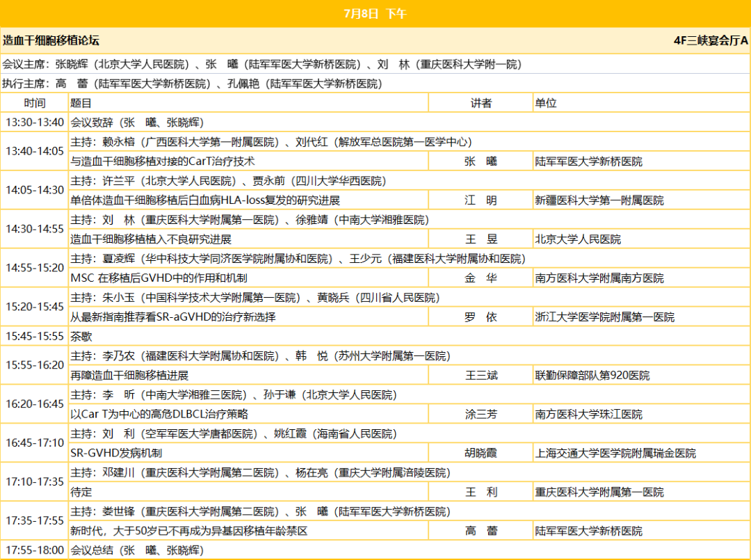Click the '执行主席' executive chairs row
Screen dimensions: 751x560
tap(375, 84)
